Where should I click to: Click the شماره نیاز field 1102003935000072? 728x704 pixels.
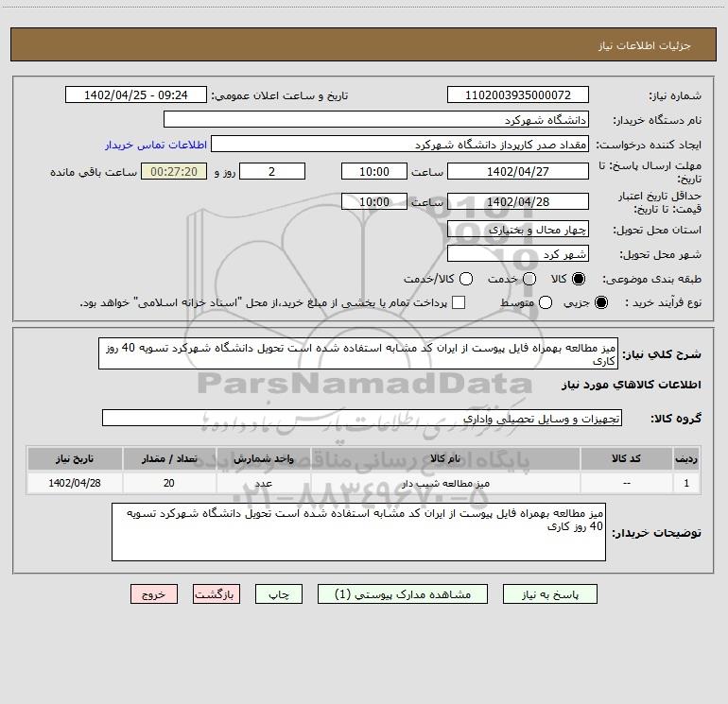(x=518, y=95)
